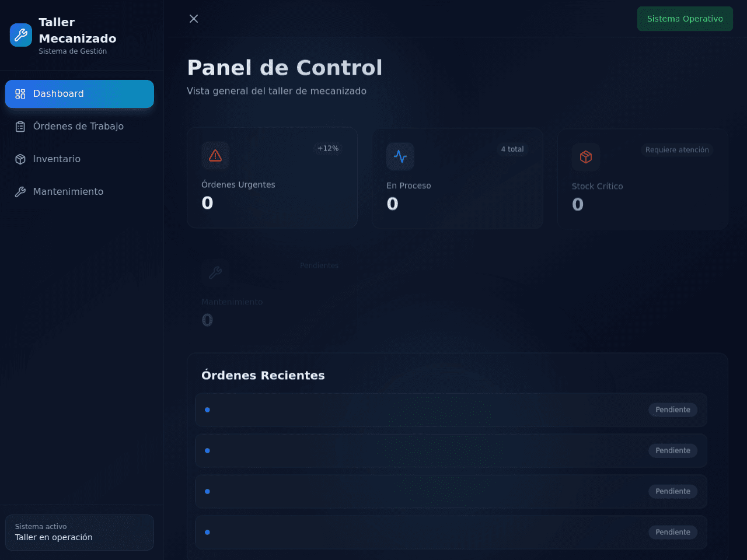
Task: Click the Órdenes Recientes heading
Action: pyautogui.click(x=263, y=376)
